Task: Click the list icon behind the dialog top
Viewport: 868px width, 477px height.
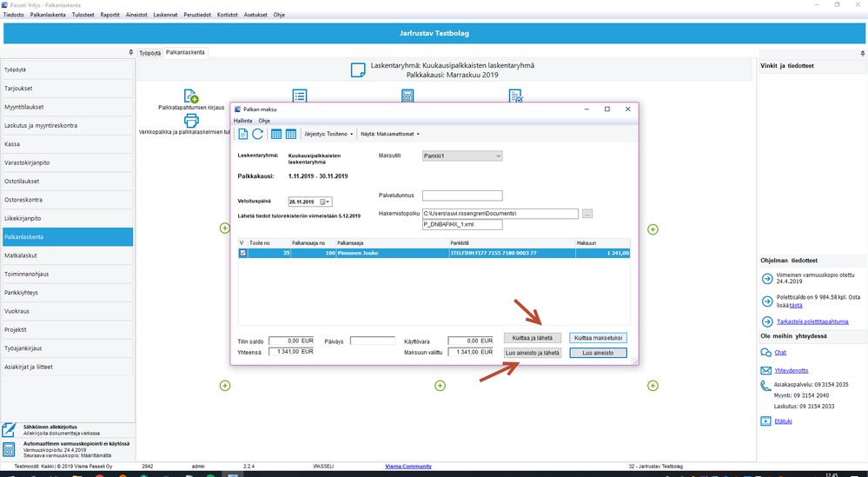Action: 300,96
